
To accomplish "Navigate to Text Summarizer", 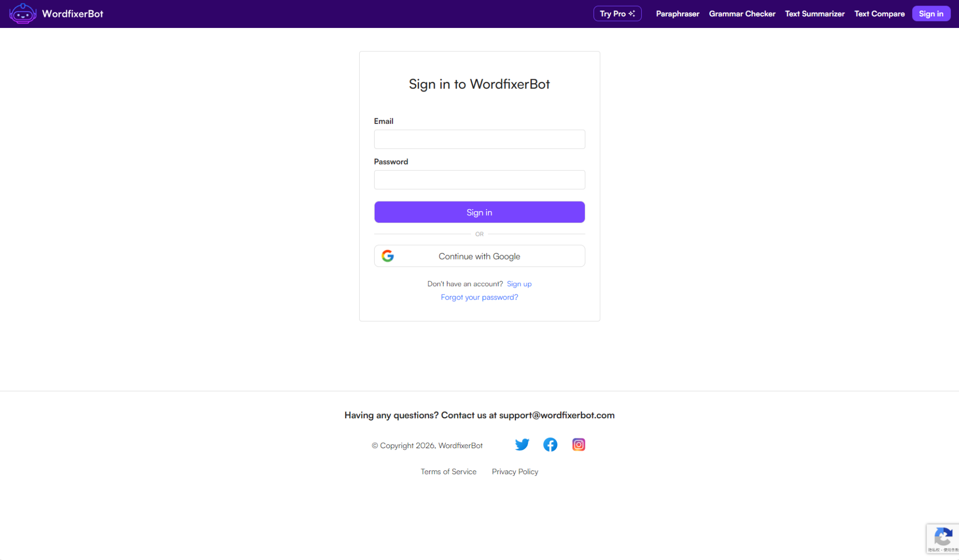I will (815, 13).
